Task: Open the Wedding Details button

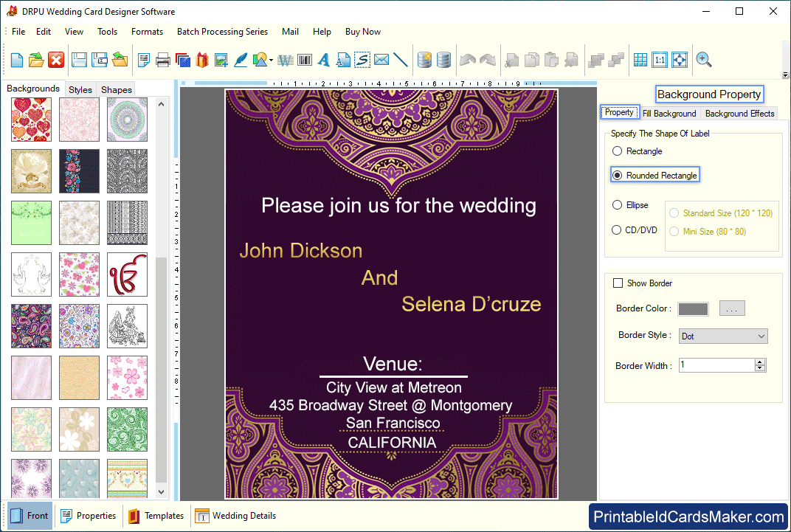Action: pos(235,516)
